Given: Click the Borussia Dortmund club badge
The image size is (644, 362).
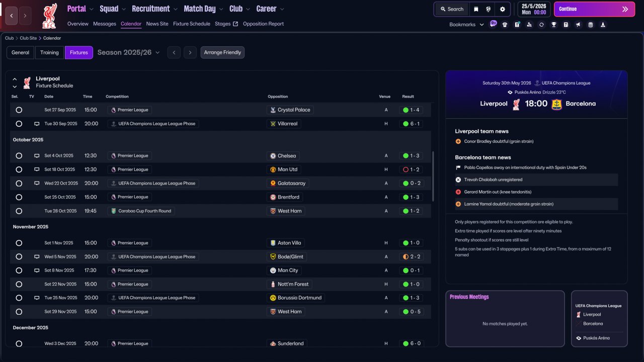Looking at the screenshot, I should coord(273,298).
